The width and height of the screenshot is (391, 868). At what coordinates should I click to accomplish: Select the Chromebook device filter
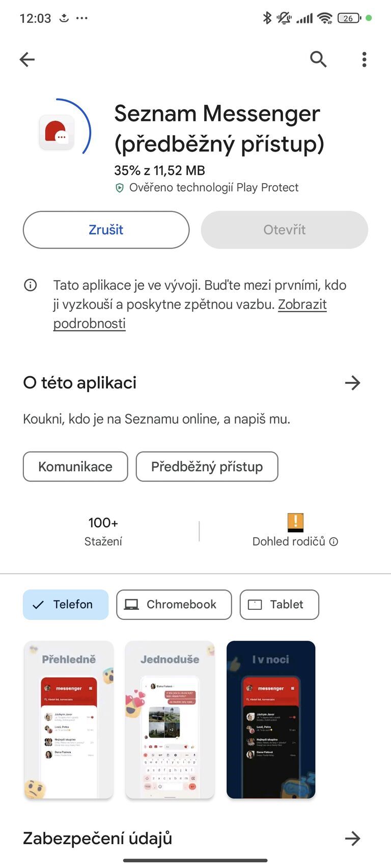174,605
